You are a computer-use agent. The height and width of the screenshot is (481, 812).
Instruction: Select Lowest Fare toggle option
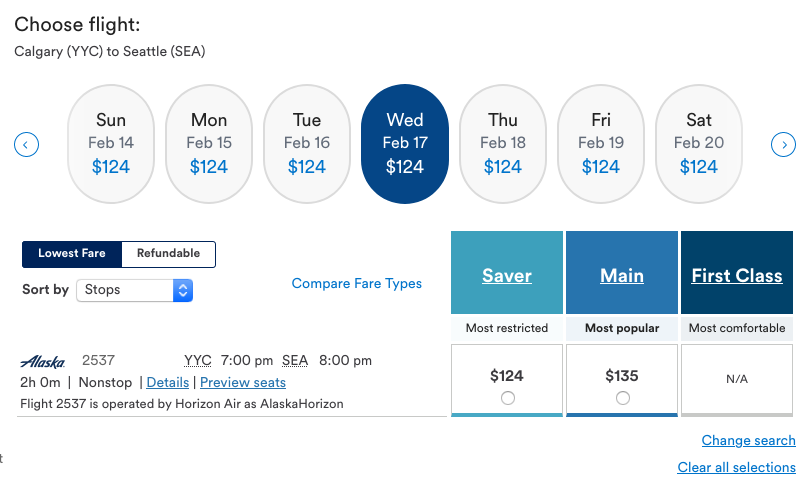point(72,254)
